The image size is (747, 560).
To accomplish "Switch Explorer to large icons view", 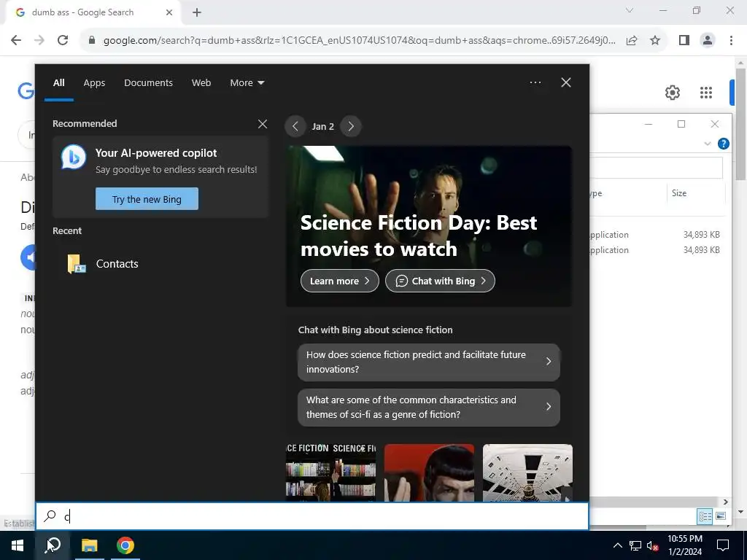I will pyautogui.click(x=720, y=516).
